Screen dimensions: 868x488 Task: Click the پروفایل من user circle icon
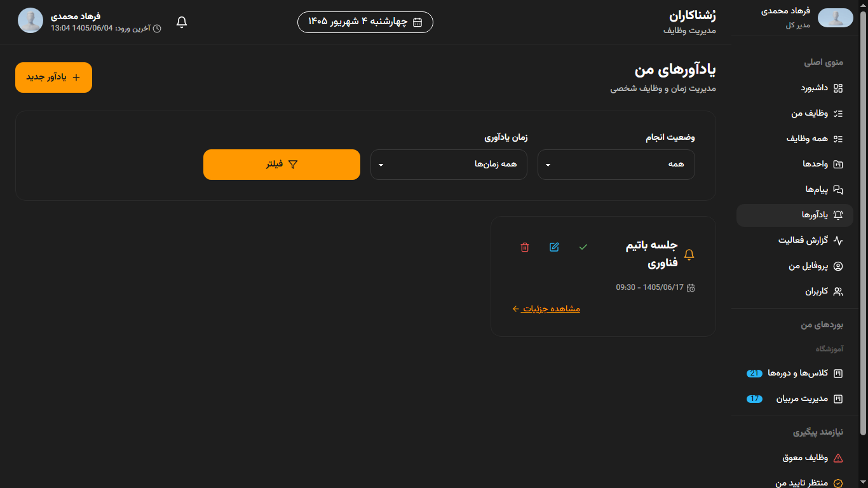click(x=838, y=266)
